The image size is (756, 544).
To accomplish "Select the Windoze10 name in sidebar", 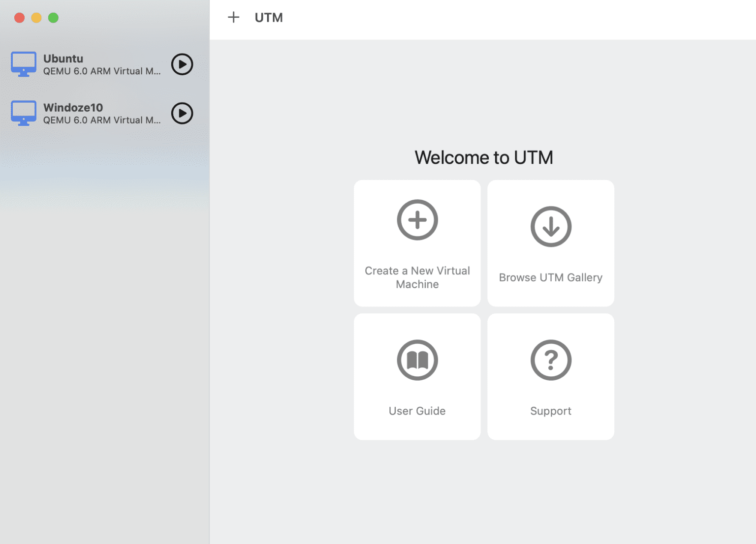I will coord(73,108).
